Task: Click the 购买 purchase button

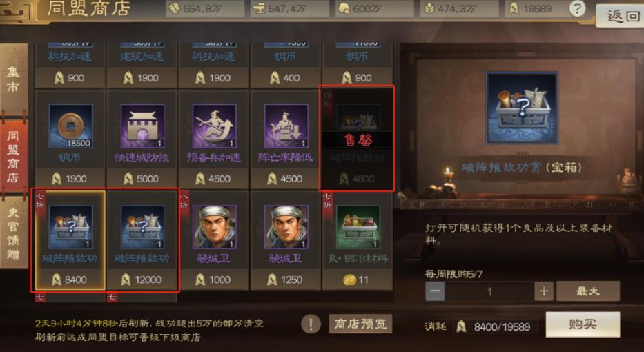Action: (x=583, y=324)
